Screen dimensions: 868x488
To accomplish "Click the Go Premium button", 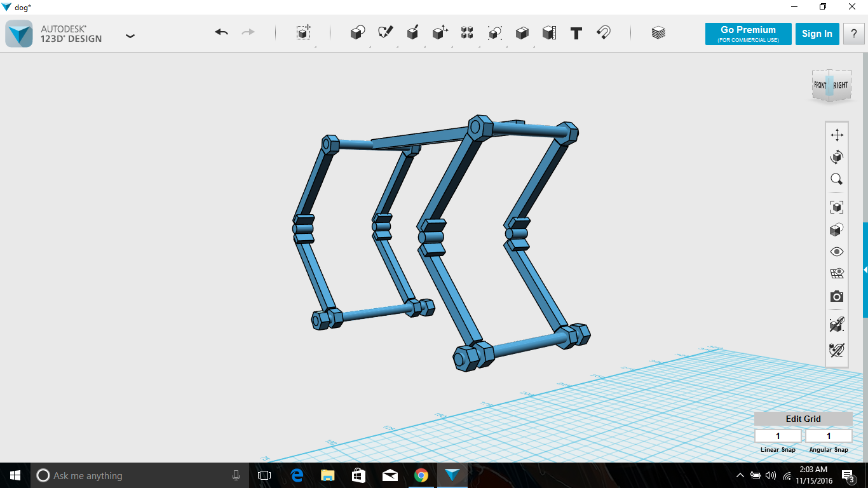I will pyautogui.click(x=748, y=34).
